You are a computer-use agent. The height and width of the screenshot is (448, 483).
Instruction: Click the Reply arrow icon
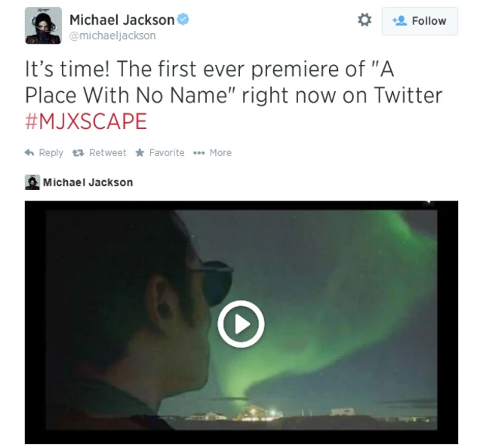pos(29,152)
